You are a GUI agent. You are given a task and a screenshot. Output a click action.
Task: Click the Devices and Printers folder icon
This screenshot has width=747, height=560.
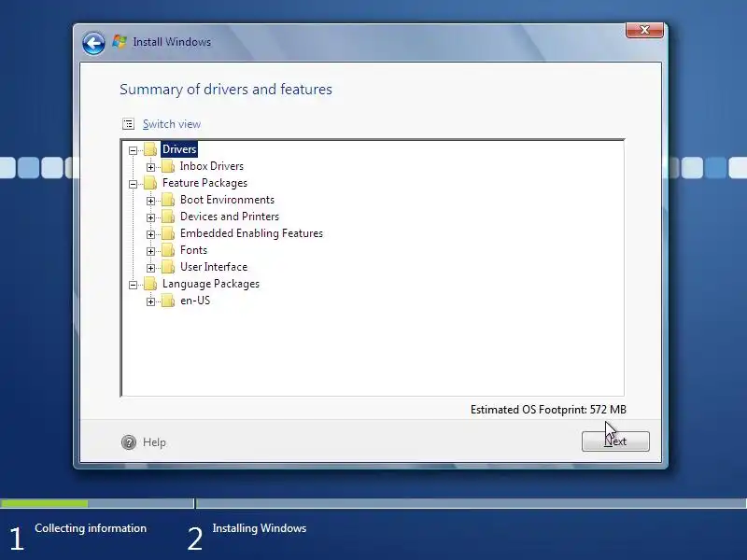pyautogui.click(x=168, y=217)
